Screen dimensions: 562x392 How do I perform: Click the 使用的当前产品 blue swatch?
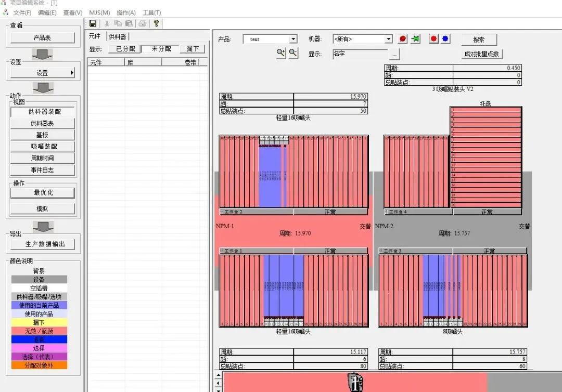[39, 305]
